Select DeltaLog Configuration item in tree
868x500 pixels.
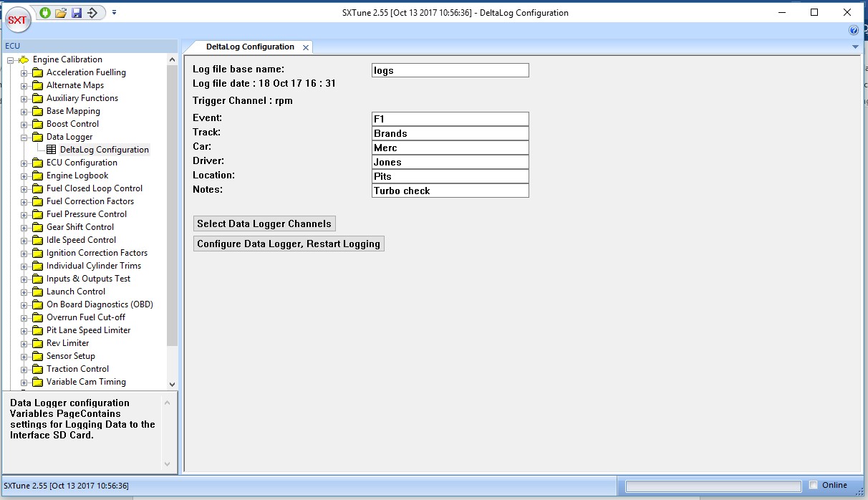click(x=104, y=150)
